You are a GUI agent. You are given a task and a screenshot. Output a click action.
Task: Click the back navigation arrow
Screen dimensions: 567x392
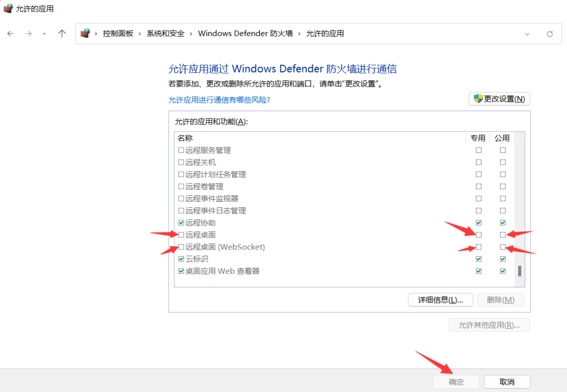pyautogui.click(x=10, y=34)
